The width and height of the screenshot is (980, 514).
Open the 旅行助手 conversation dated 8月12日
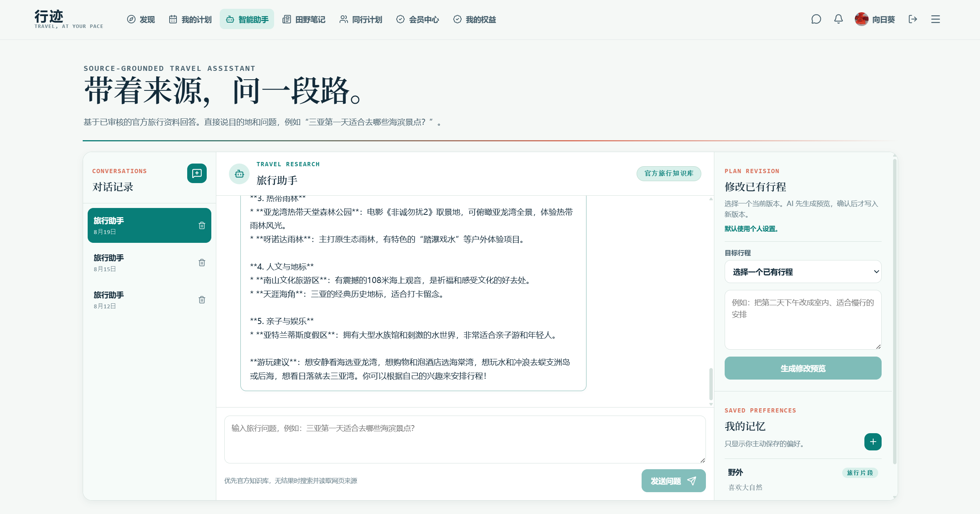point(149,300)
